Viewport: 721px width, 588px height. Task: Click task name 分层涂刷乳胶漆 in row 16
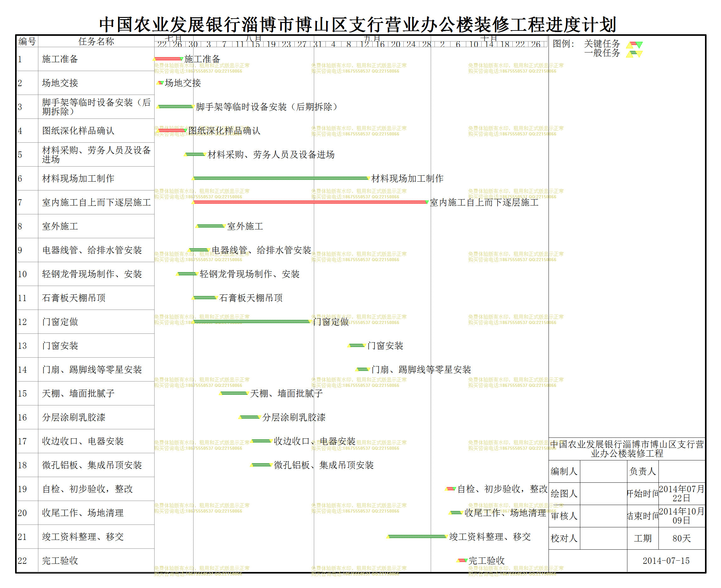[x=74, y=417]
